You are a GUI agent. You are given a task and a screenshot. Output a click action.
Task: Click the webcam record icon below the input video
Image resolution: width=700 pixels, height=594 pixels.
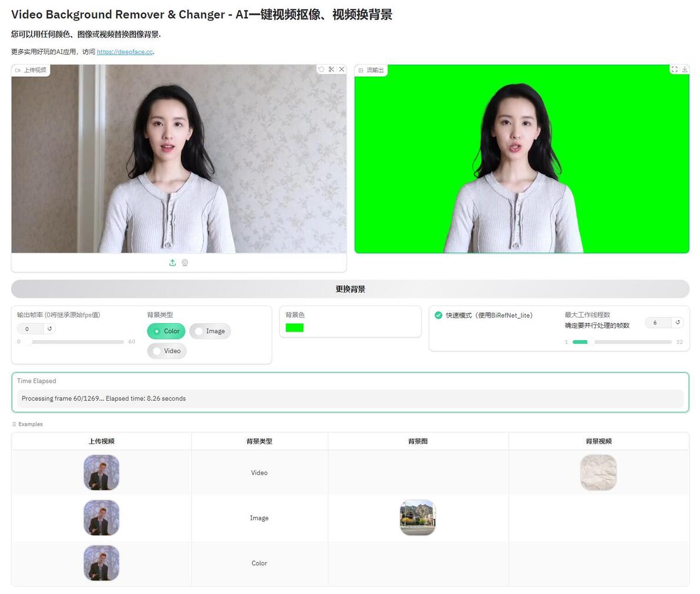click(x=185, y=263)
